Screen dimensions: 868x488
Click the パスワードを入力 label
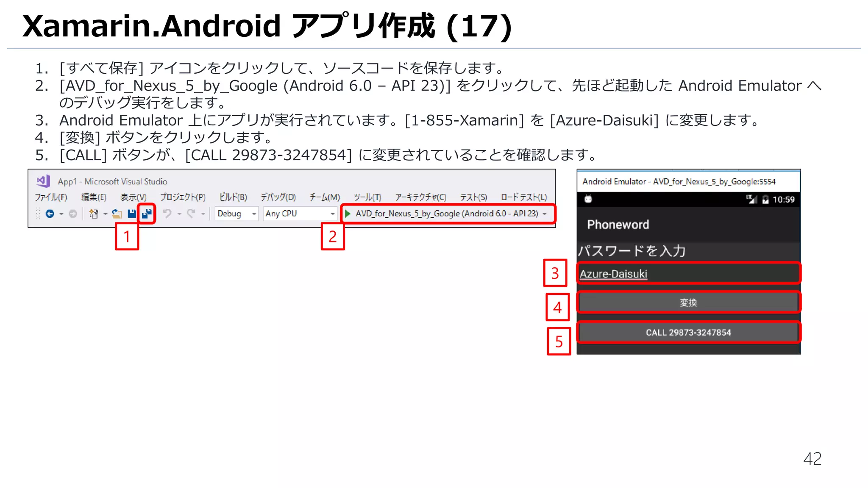[x=632, y=251]
